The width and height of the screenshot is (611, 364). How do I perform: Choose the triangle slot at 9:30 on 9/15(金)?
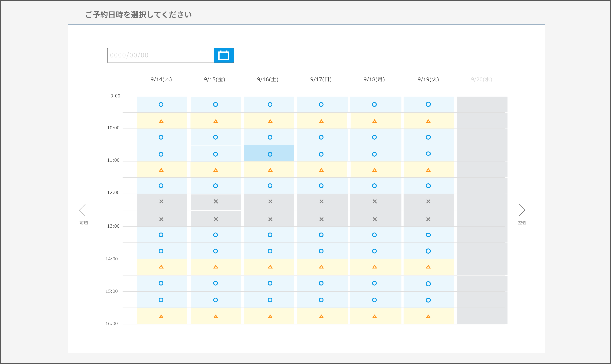(216, 121)
